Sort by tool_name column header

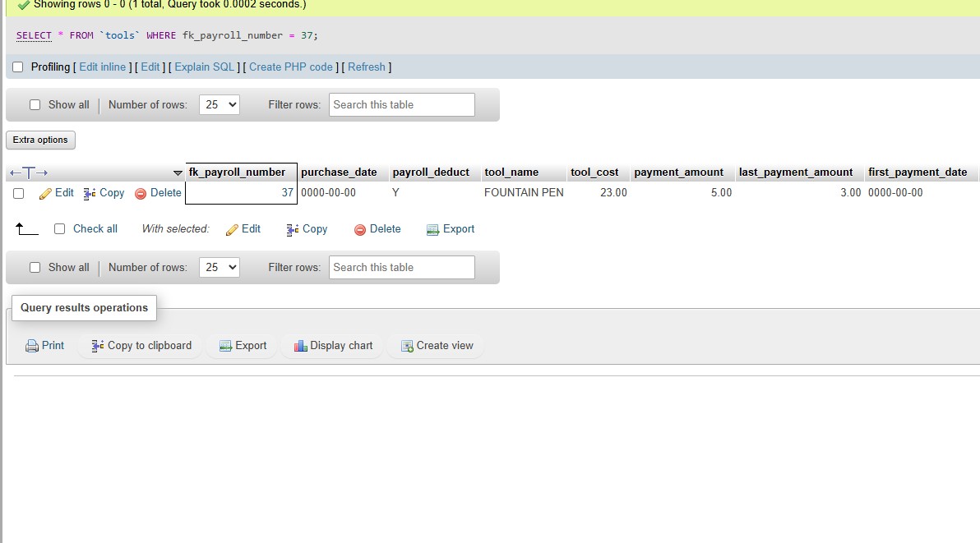click(511, 173)
